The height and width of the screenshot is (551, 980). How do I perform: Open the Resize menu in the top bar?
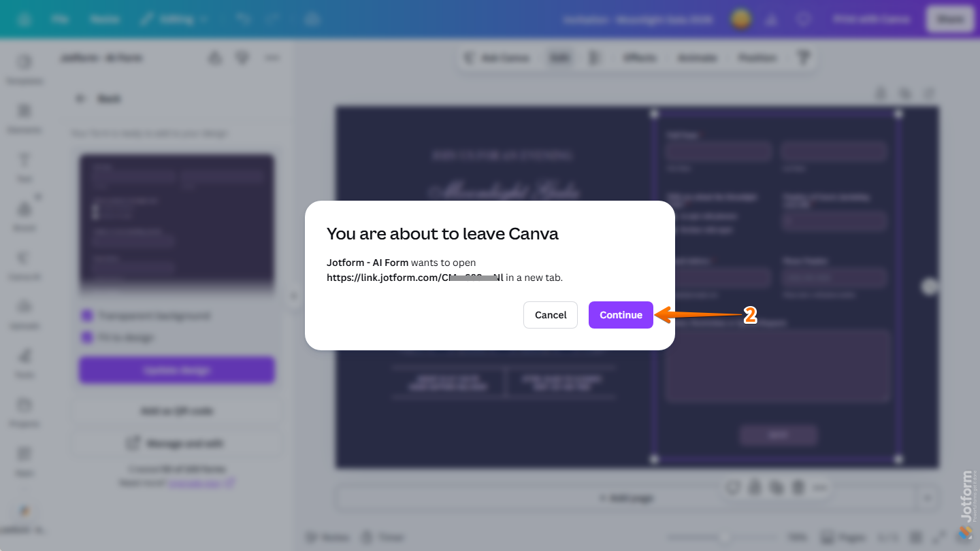[104, 19]
